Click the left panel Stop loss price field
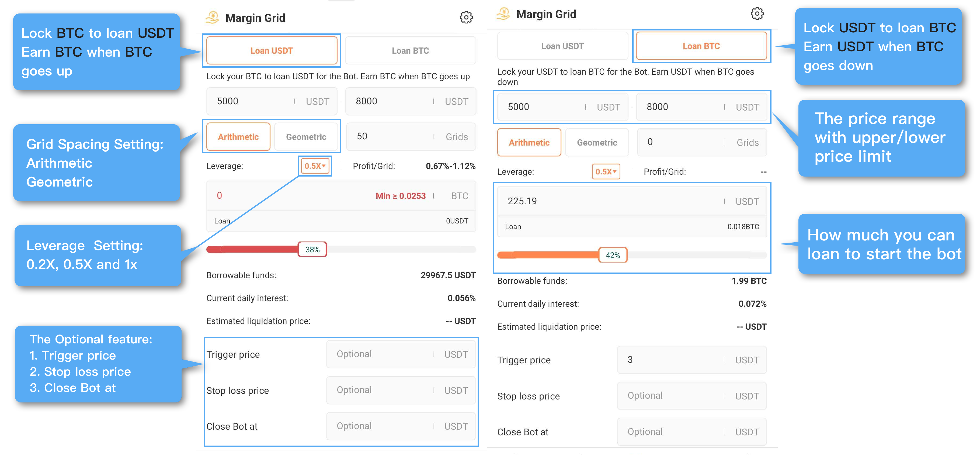Viewport: 980px width, 455px height. (380, 390)
